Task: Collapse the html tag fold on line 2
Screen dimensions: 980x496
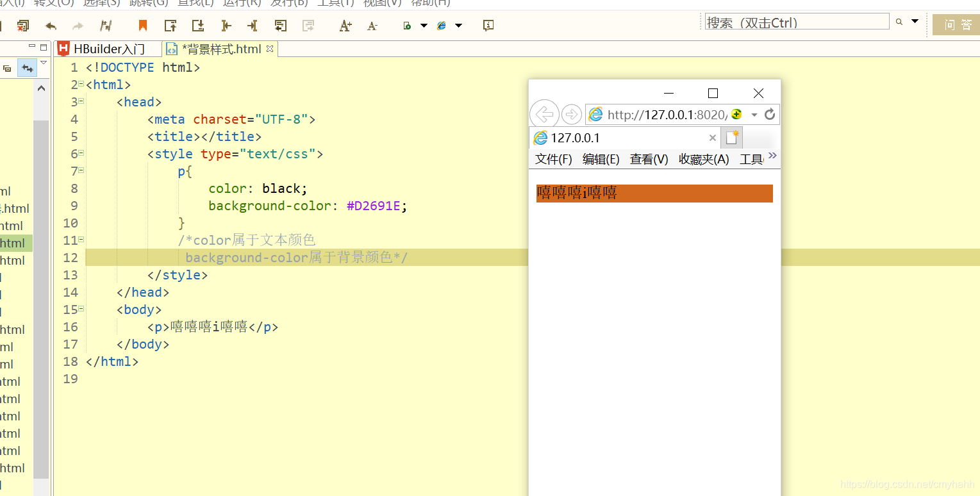Action: 81,84
